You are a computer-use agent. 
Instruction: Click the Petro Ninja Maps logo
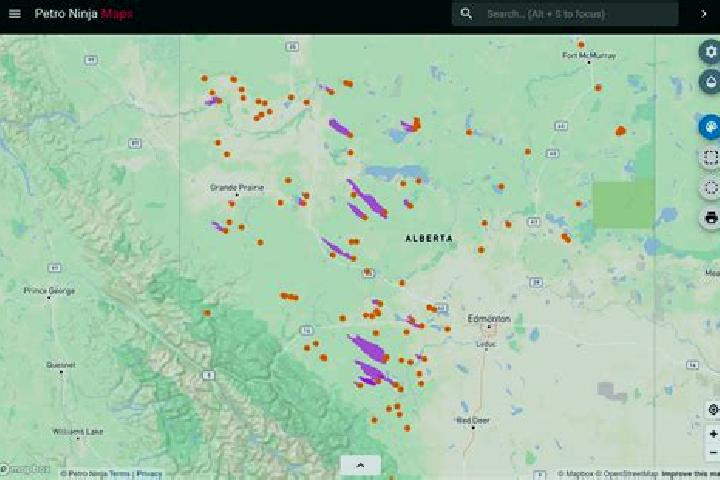point(84,14)
